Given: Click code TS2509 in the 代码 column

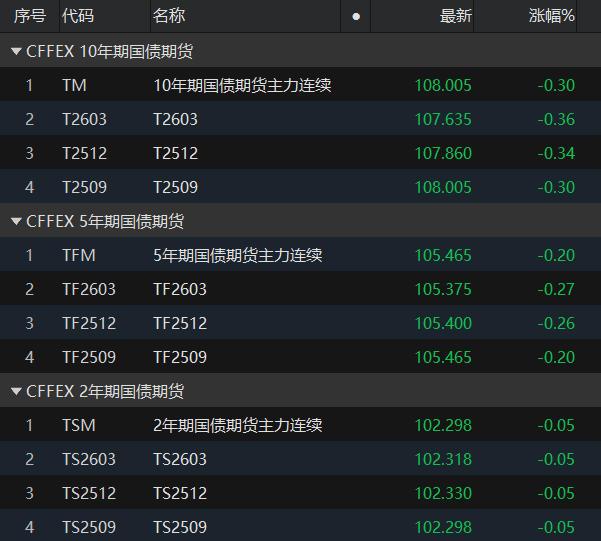Looking at the screenshot, I should tap(89, 527).
